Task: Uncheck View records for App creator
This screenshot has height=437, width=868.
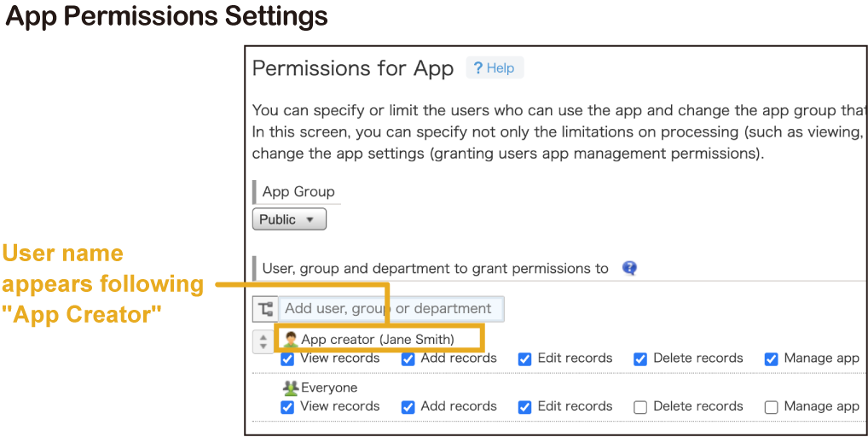Action: tap(288, 359)
